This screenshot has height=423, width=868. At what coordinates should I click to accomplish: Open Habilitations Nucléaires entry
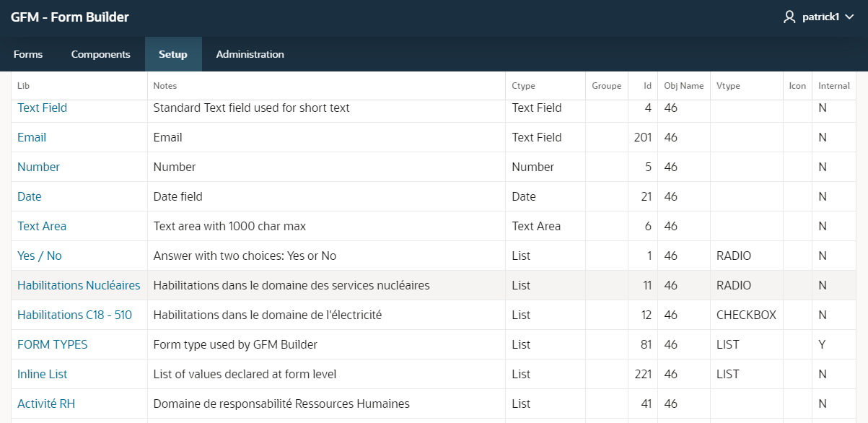(79, 285)
